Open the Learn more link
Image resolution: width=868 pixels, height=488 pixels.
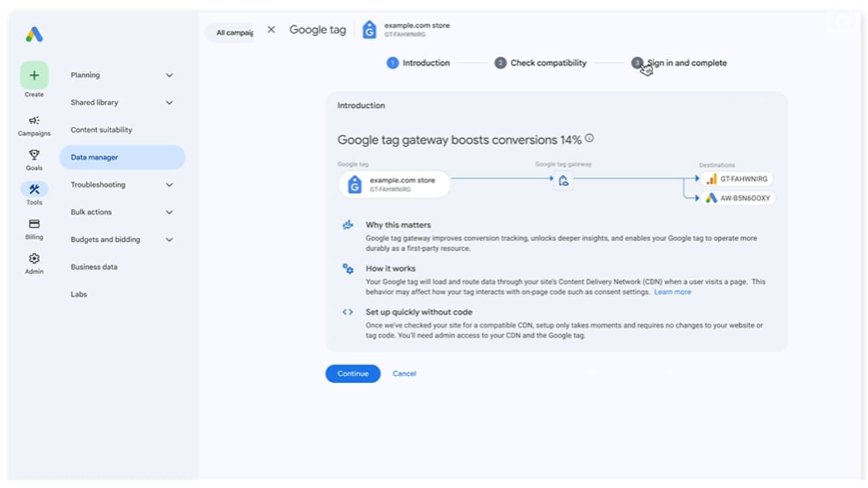coord(673,292)
